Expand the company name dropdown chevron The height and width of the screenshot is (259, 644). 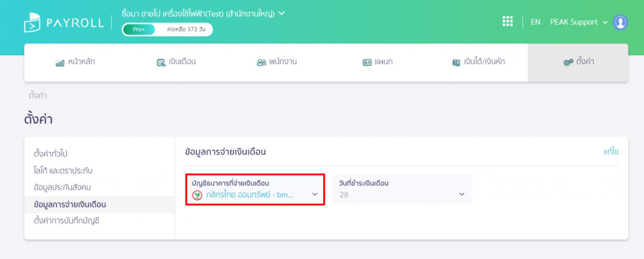coord(282,13)
